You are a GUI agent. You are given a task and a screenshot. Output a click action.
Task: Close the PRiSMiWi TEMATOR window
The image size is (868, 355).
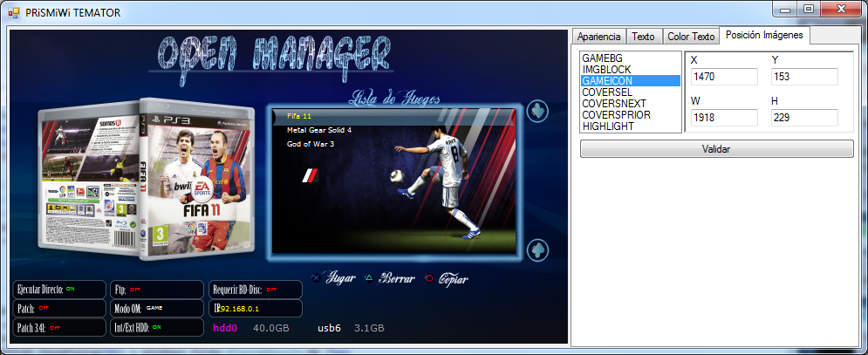[x=842, y=10]
